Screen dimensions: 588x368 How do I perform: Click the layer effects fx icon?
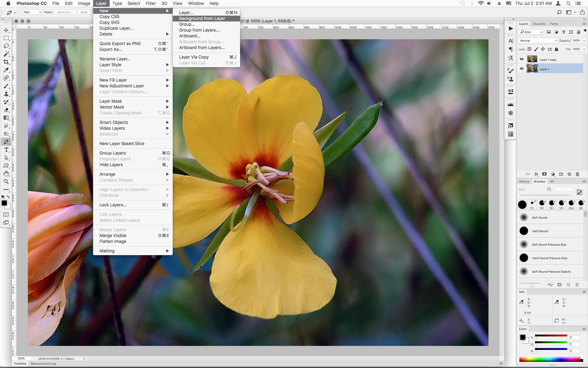(536, 174)
